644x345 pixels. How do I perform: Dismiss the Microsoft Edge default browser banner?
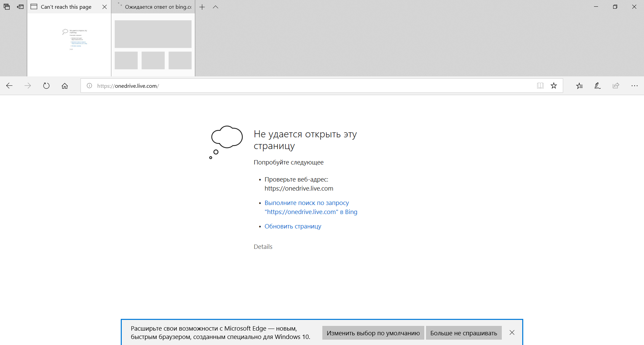click(x=512, y=333)
